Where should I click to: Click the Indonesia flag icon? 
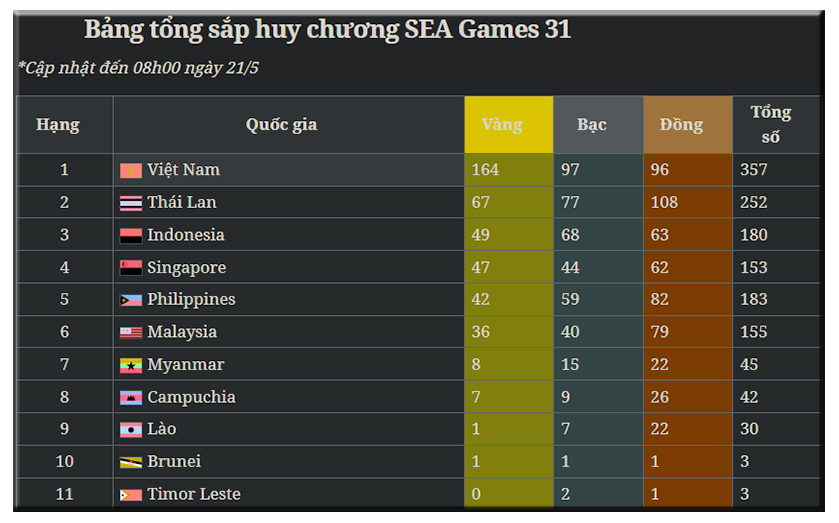tap(130, 236)
